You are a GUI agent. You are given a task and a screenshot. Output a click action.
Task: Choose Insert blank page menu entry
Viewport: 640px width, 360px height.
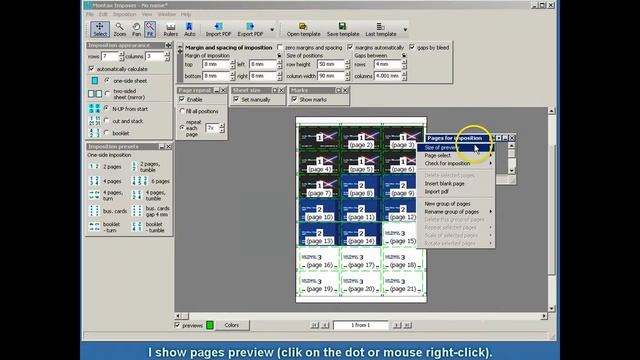point(456,184)
